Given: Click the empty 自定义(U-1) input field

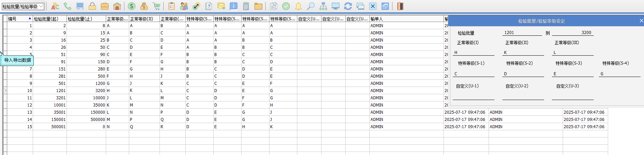Looking at the screenshot, I should tap(473, 97).
